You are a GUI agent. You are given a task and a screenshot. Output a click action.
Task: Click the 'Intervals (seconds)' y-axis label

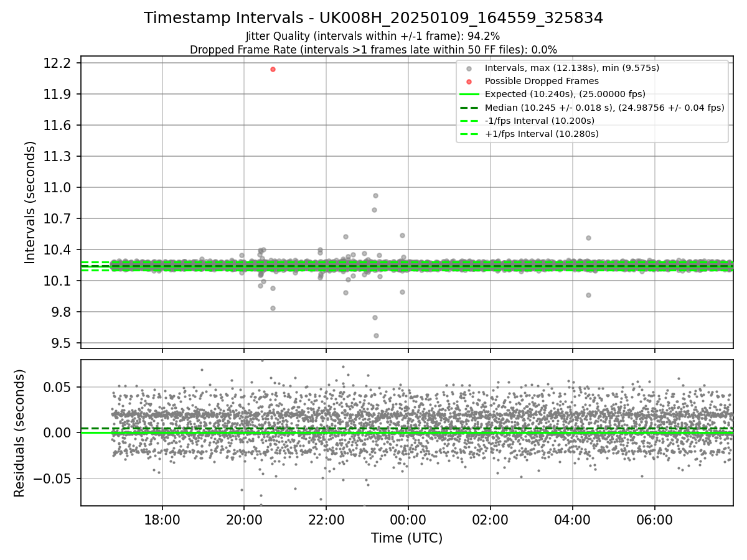click(31, 202)
